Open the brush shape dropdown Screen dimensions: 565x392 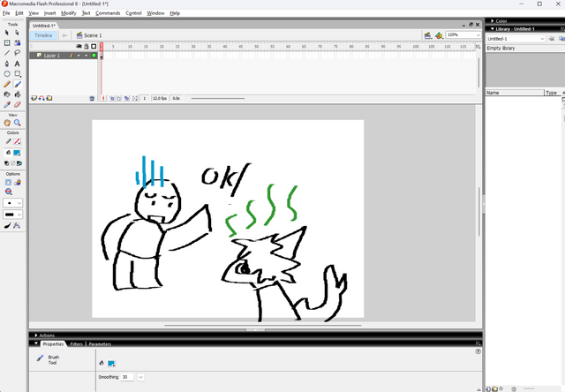click(13, 215)
